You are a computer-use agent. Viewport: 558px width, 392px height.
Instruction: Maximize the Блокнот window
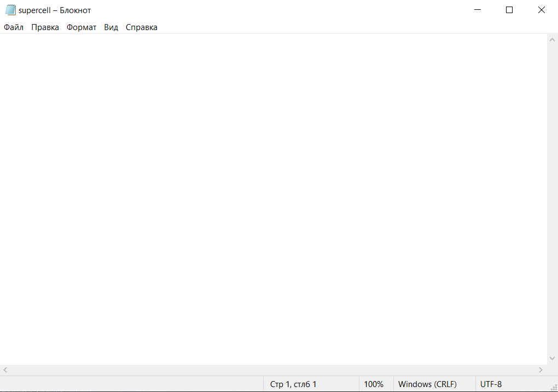coord(509,10)
